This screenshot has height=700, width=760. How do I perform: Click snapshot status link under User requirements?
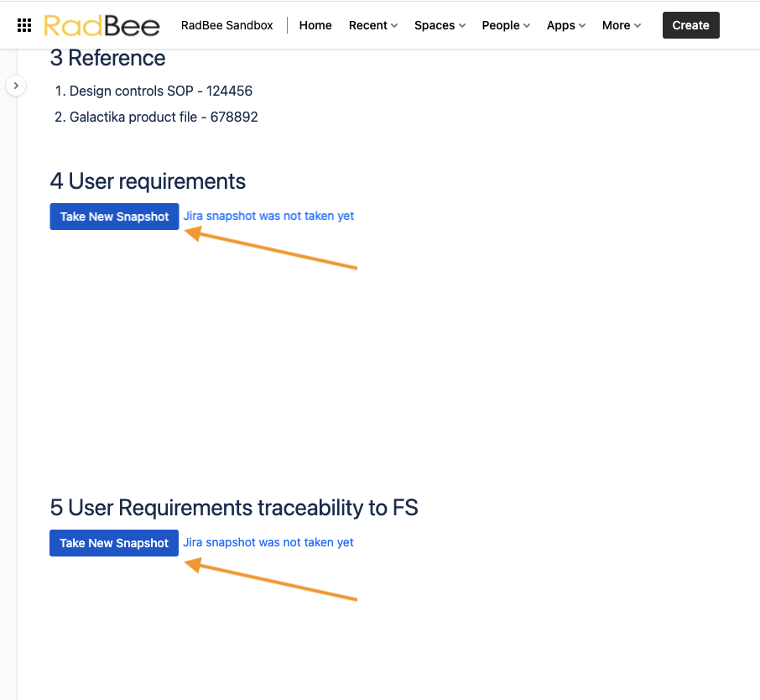pyautogui.click(x=268, y=216)
